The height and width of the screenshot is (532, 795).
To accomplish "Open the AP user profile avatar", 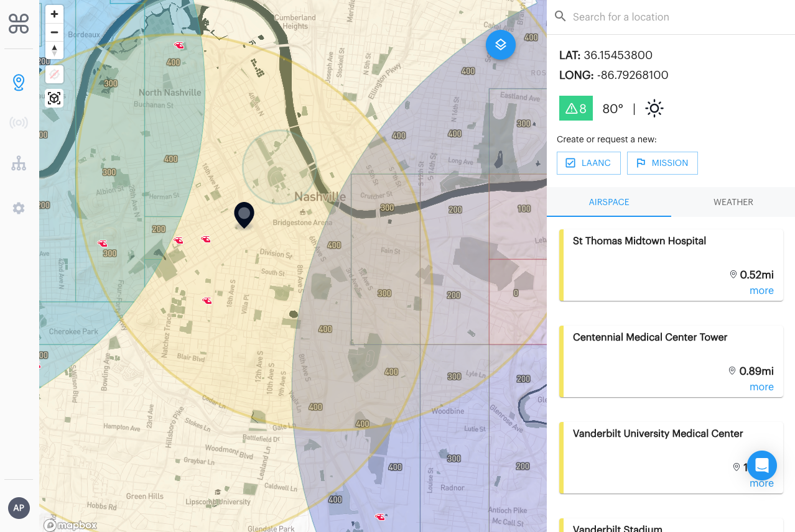I will coord(19,508).
